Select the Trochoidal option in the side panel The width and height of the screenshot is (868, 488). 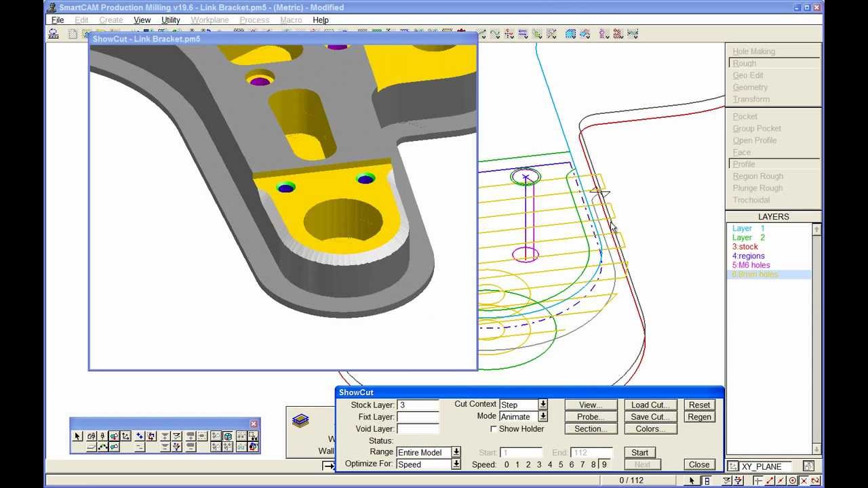[x=751, y=200]
